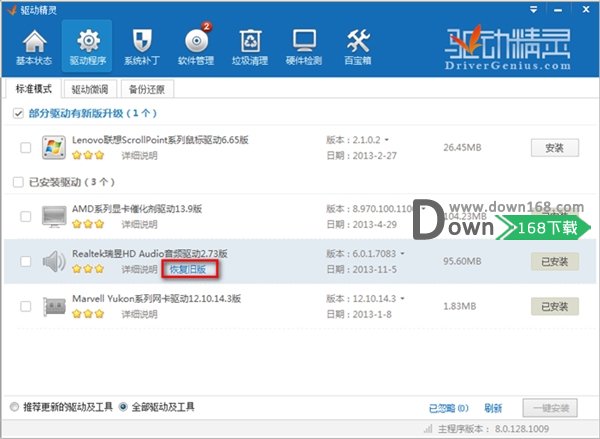
Task: Click 已安装 button for Marvell driver
Action: (554, 307)
